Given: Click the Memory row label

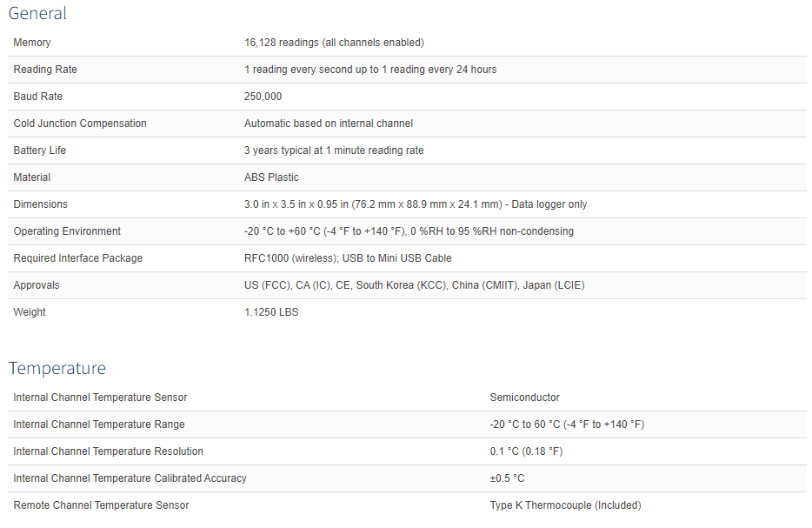Looking at the screenshot, I should click(32, 43).
